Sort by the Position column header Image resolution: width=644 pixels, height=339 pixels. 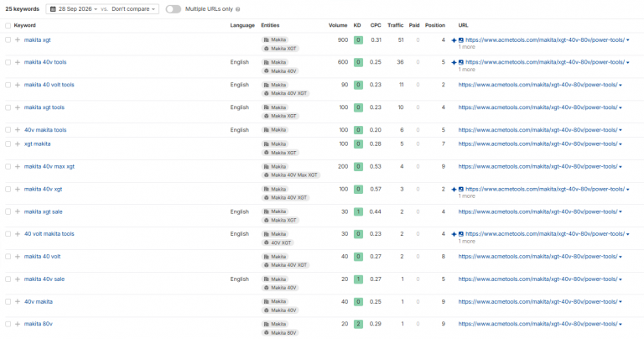tap(435, 25)
